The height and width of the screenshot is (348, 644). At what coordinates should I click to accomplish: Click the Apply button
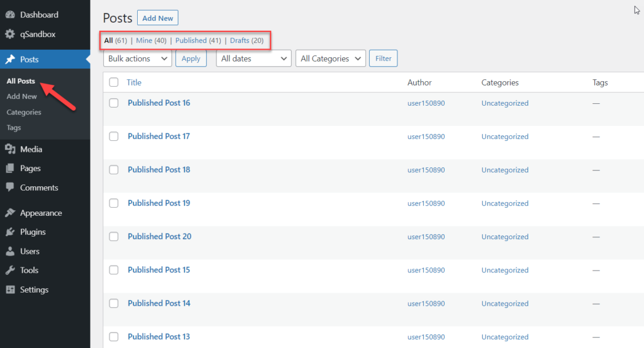coord(191,59)
